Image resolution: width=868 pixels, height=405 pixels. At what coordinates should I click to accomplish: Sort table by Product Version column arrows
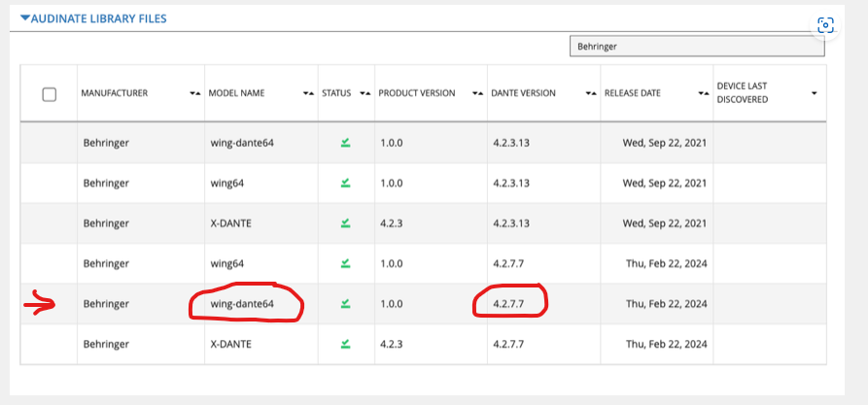tap(477, 93)
